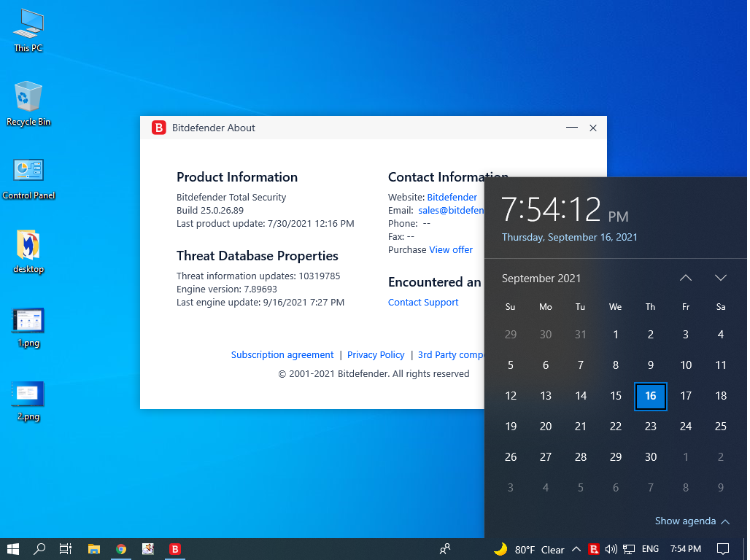Click Thursday, September 16, 2021 date link
Image resolution: width=750 pixels, height=560 pixels.
569,237
